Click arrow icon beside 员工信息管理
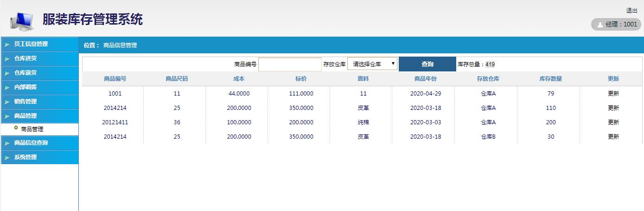This screenshot has height=211, width=644. point(6,45)
